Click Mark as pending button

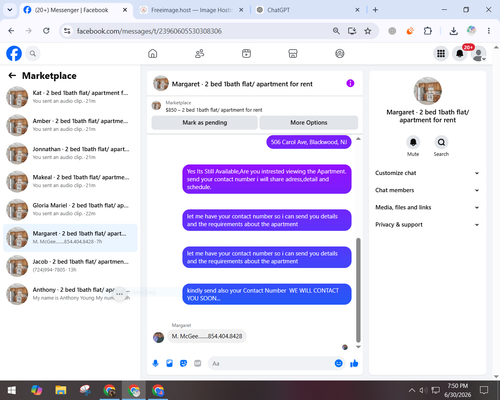205,123
